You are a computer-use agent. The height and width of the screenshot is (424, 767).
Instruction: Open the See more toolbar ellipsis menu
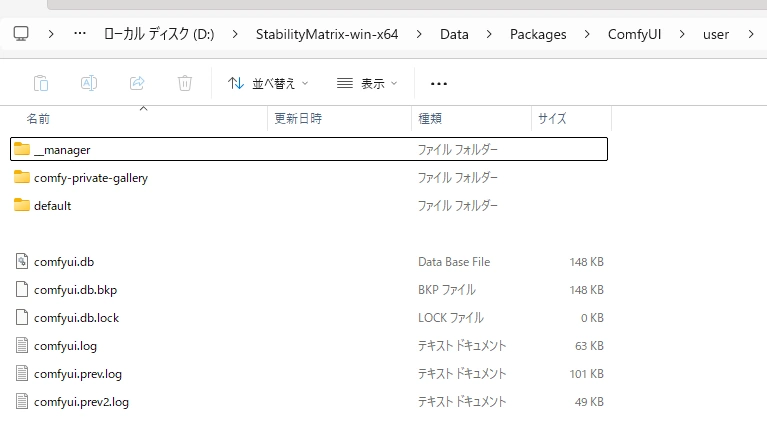click(439, 84)
